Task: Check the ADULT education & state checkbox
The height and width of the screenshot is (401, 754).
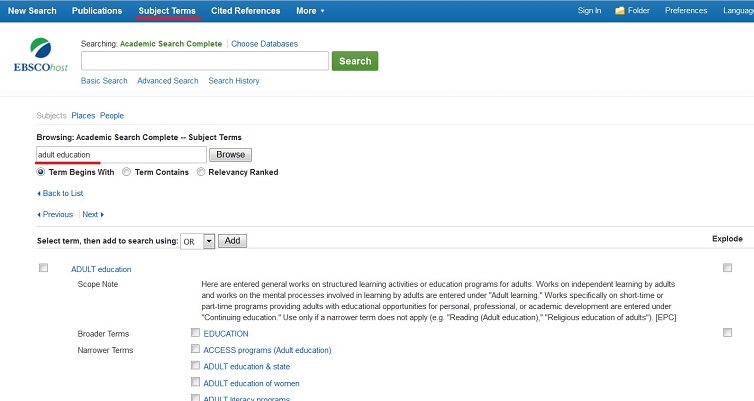Action: (x=195, y=365)
